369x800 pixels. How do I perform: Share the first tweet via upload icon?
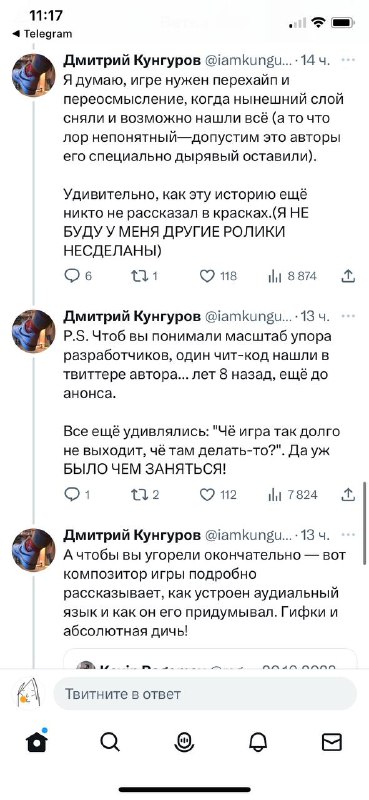coord(348,276)
